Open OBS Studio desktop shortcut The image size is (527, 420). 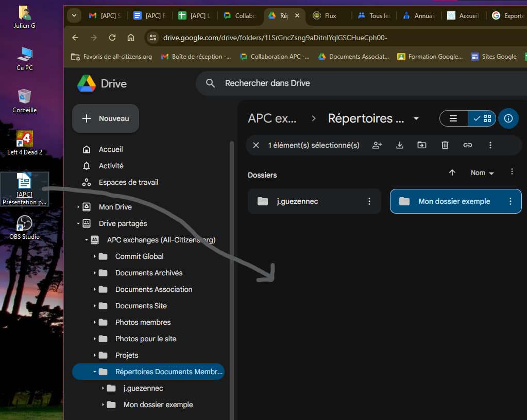click(x=24, y=227)
